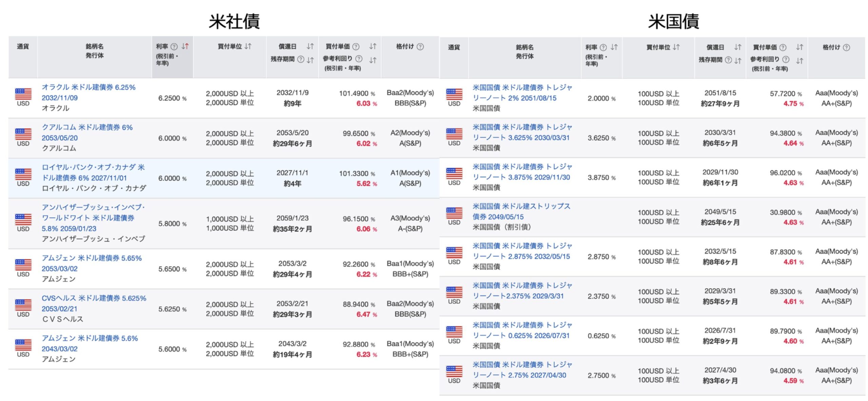Screen dimensions: 868x401
Task: Open ロイヤル・バンク・オブ・カナダ 6% bond link
Action: tap(93, 172)
